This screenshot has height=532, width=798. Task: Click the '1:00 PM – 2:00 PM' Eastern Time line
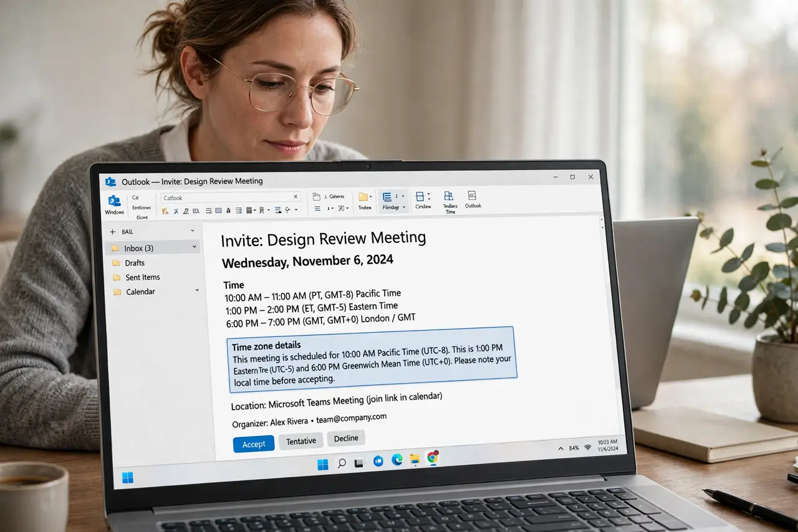[311, 308]
